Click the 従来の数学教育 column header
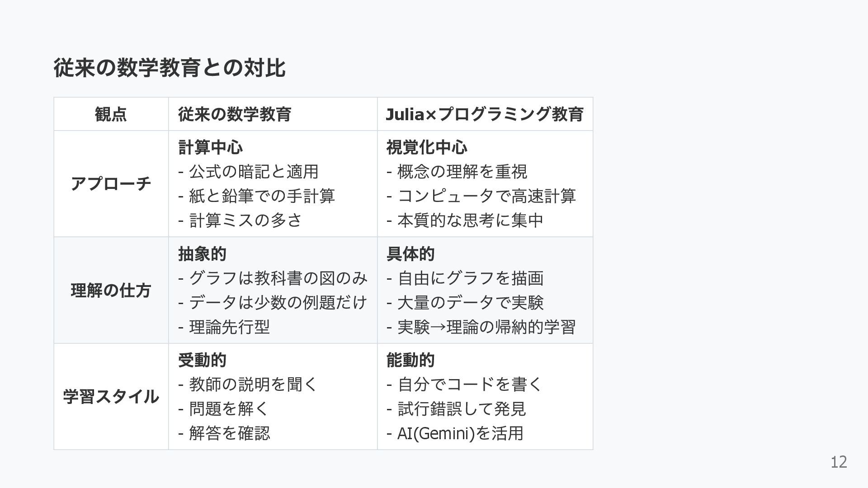Screen dimensions: 868x488 pyautogui.click(x=234, y=114)
